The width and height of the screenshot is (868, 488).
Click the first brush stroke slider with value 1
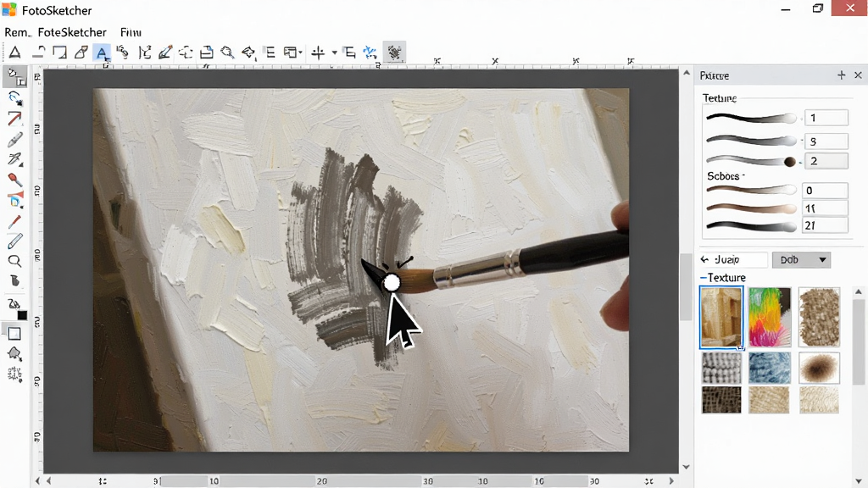coord(752,117)
